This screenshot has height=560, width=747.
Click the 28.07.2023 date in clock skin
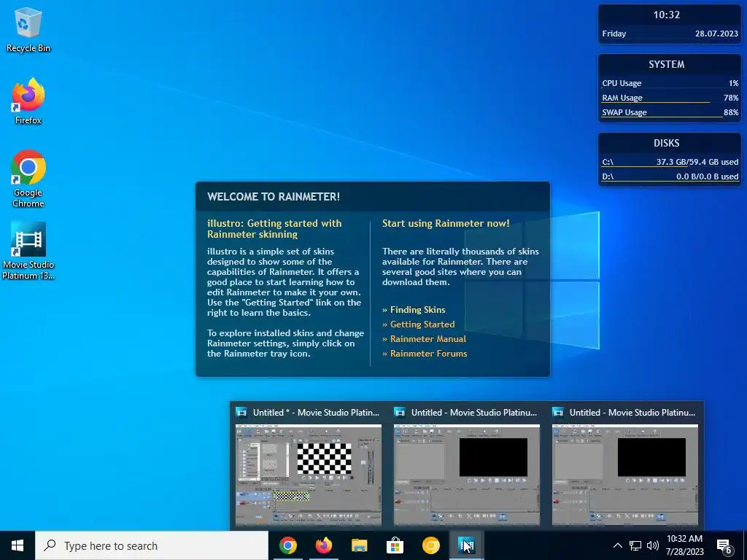click(716, 34)
